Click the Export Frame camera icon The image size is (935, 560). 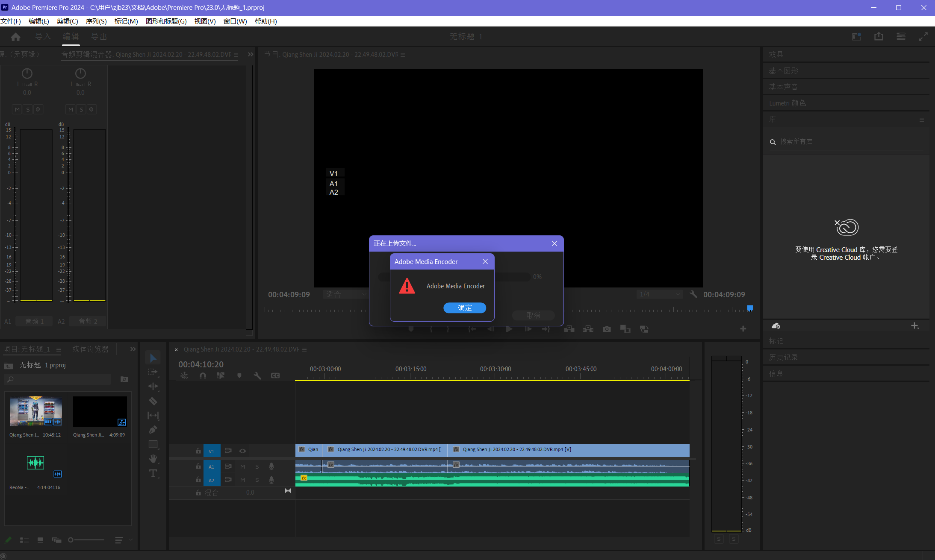click(607, 329)
